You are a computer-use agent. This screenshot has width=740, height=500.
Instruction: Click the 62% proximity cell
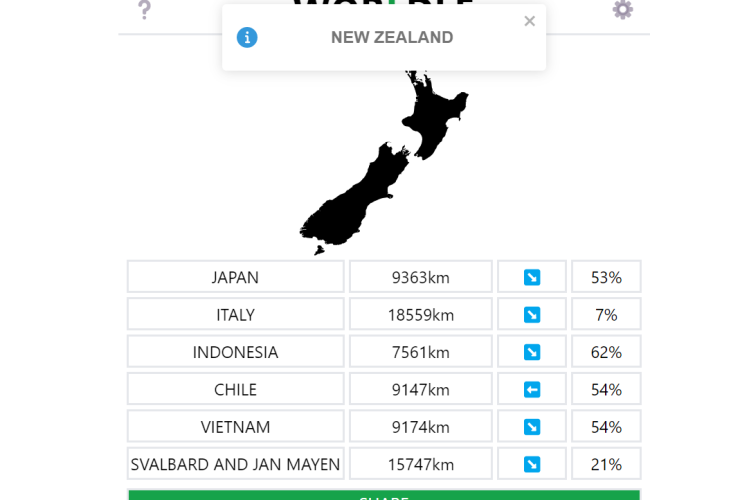click(x=606, y=352)
